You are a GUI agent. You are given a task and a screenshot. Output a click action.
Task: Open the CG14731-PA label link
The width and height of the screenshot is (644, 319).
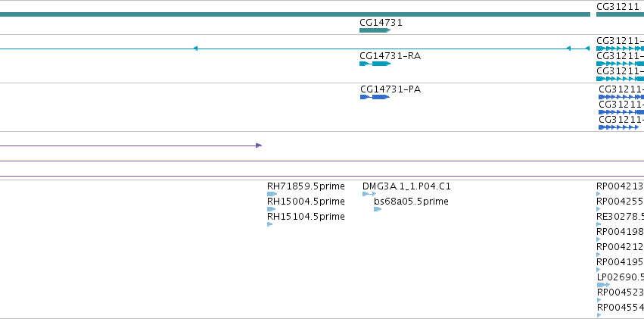pyautogui.click(x=390, y=89)
